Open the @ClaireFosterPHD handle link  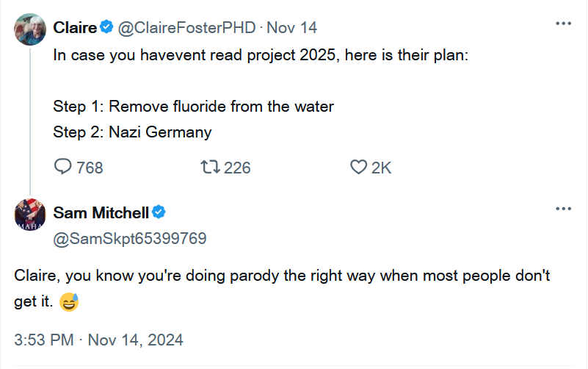tap(186, 28)
